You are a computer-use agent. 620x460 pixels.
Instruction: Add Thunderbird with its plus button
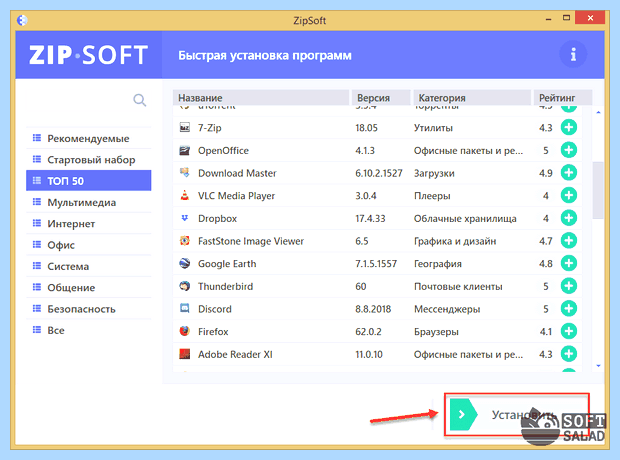(569, 286)
